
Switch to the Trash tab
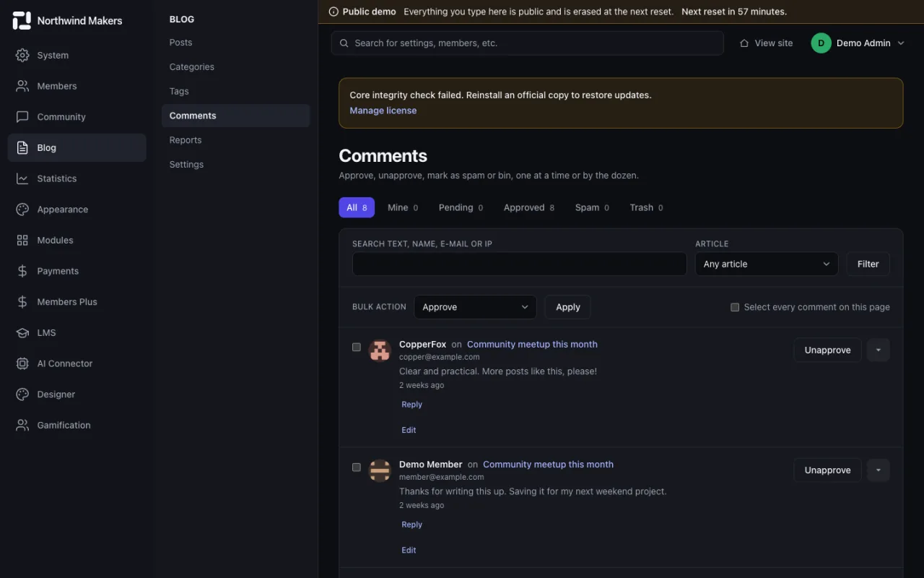646,207
